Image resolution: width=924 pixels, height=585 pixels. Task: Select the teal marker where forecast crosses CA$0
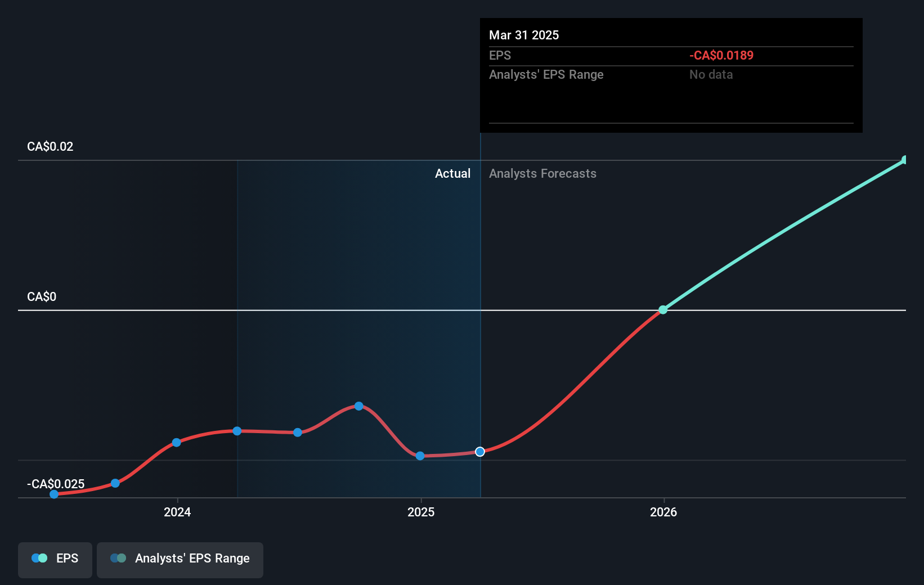[663, 309]
